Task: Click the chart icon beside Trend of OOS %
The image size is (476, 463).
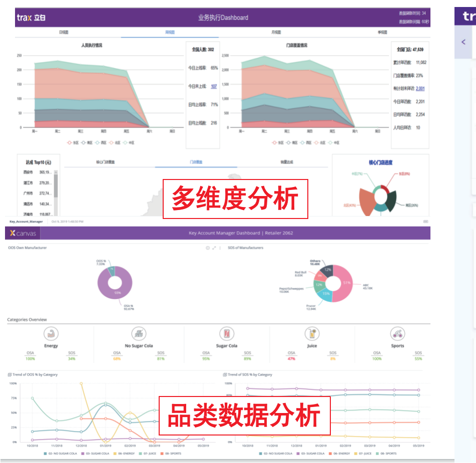Action: pos(10,374)
